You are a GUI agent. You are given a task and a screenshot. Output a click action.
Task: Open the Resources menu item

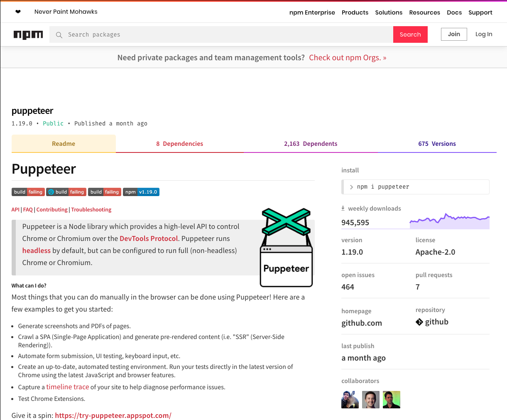(x=424, y=12)
